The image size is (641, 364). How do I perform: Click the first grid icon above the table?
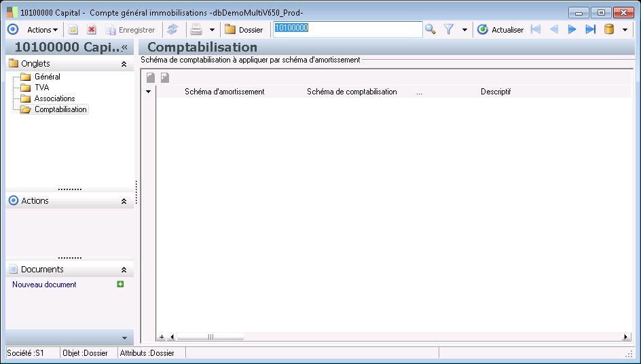point(151,77)
